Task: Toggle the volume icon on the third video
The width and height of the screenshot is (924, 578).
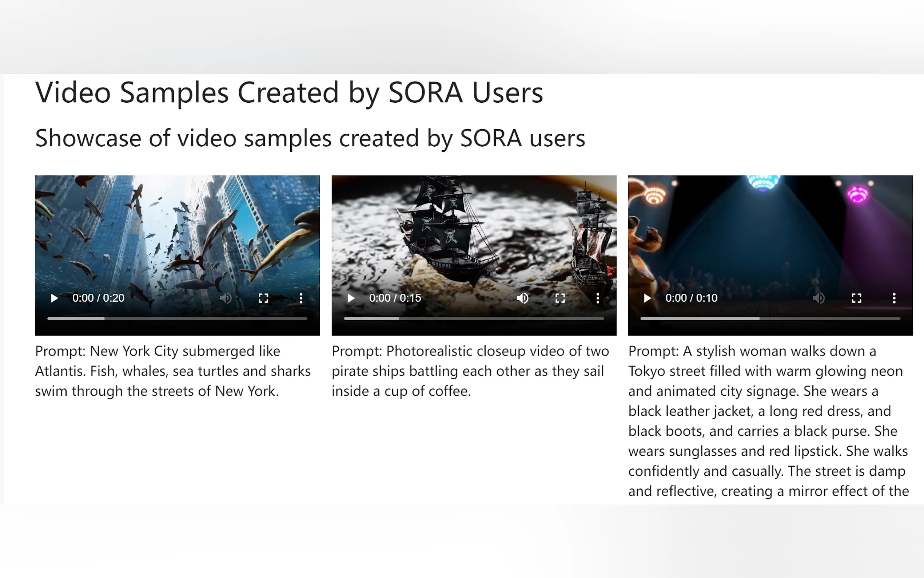Action: [x=819, y=298]
